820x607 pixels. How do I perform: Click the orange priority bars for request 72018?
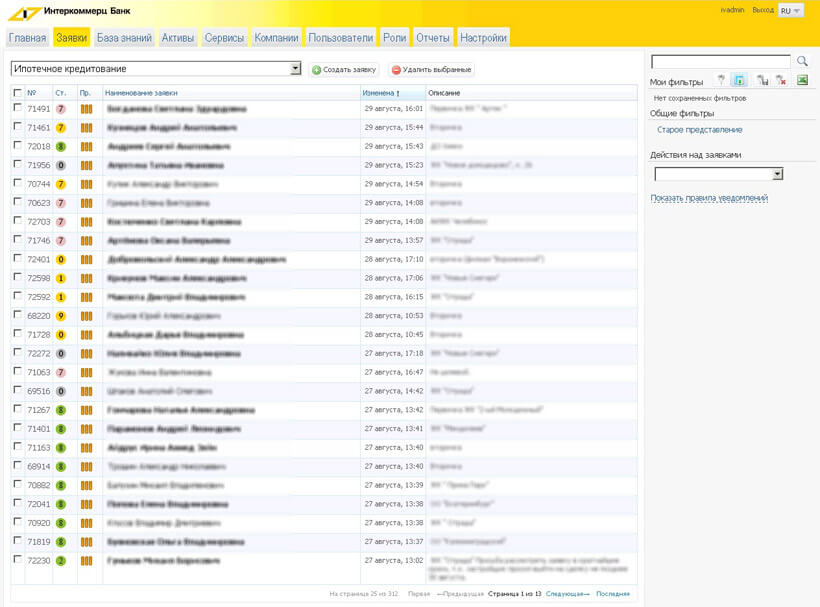pyautogui.click(x=86, y=147)
